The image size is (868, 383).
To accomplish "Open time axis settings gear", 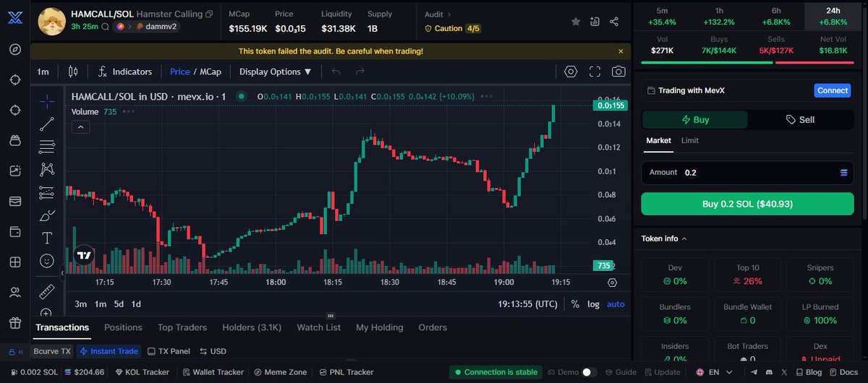I will coord(613,283).
